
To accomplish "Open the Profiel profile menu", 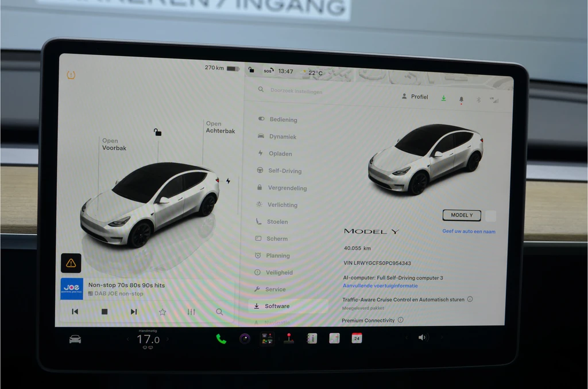I will coord(415,97).
